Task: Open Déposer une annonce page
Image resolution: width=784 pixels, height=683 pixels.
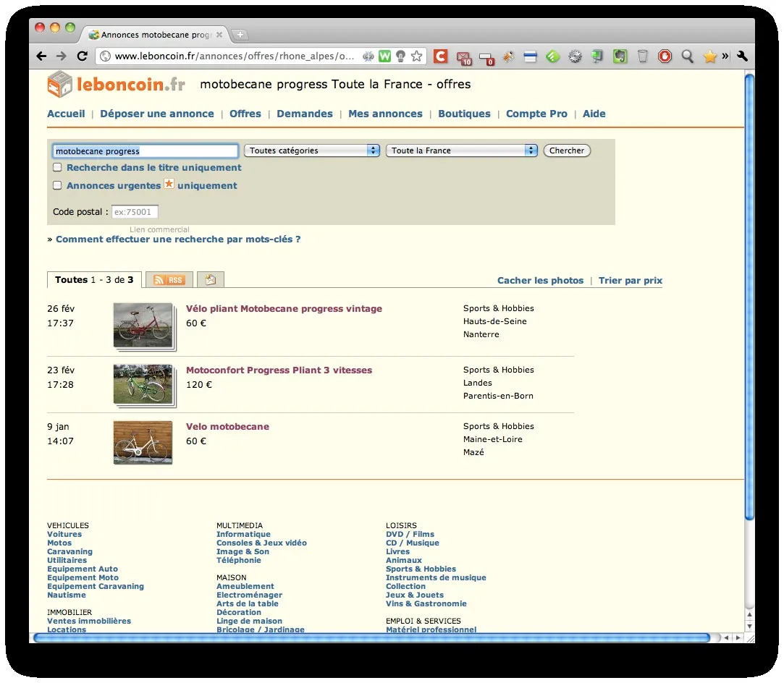Action: [157, 114]
